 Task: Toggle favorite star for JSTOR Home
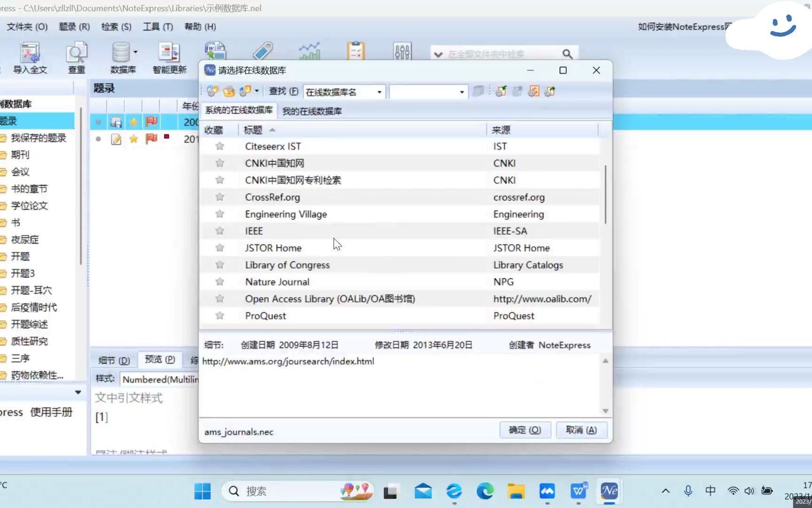[219, 248]
